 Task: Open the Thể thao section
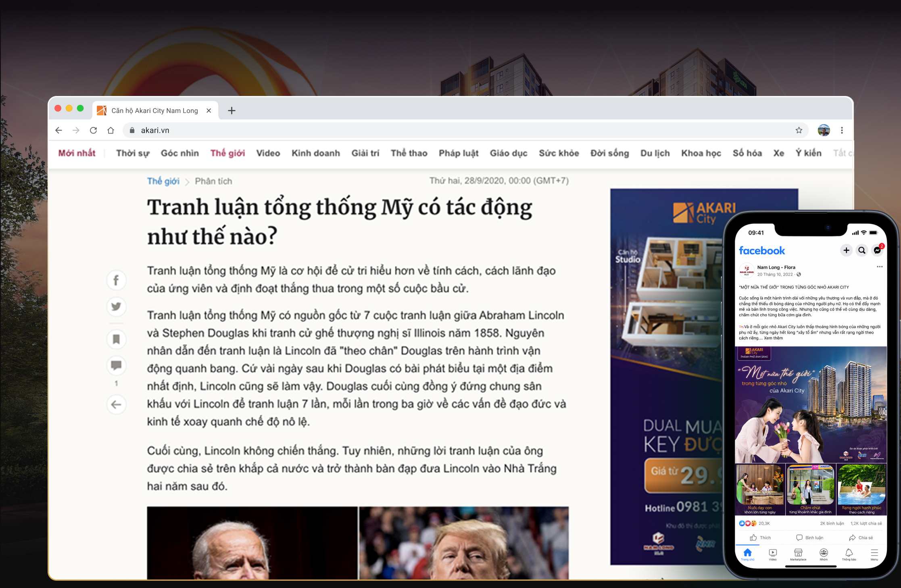[409, 153]
